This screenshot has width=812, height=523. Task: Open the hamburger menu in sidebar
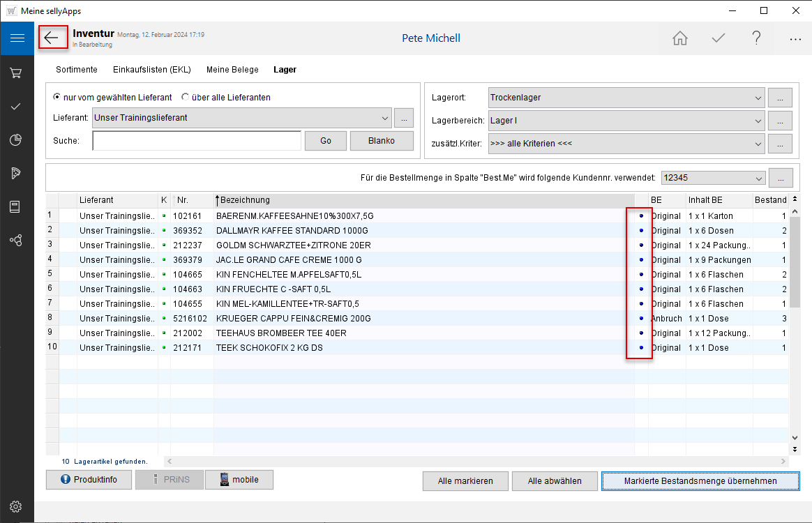[17, 38]
